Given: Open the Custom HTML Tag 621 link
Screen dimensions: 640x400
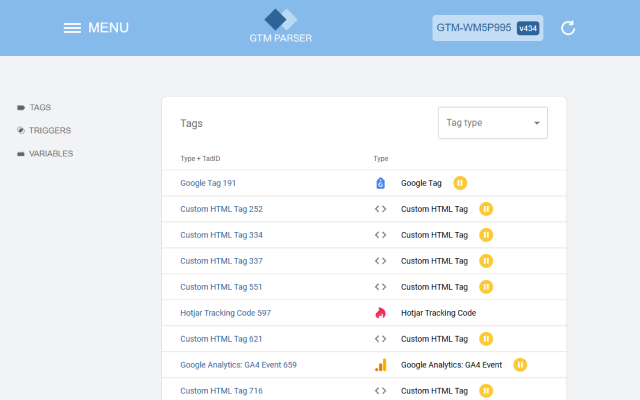Looking at the screenshot, I should point(221,339).
